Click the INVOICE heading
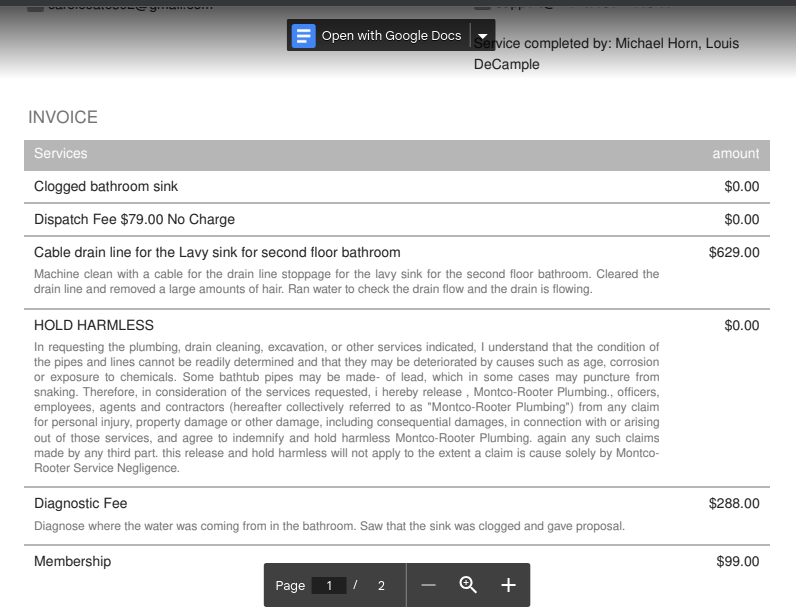This screenshot has height=616, width=796. [x=63, y=117]
